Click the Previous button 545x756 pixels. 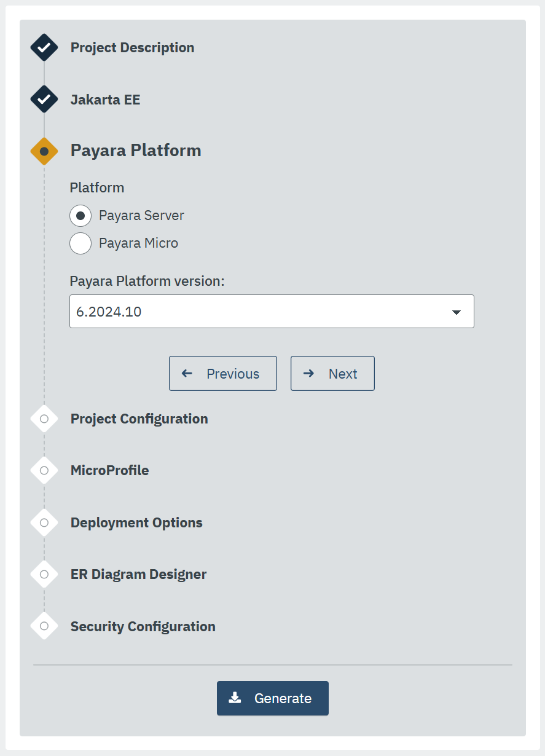222,373
